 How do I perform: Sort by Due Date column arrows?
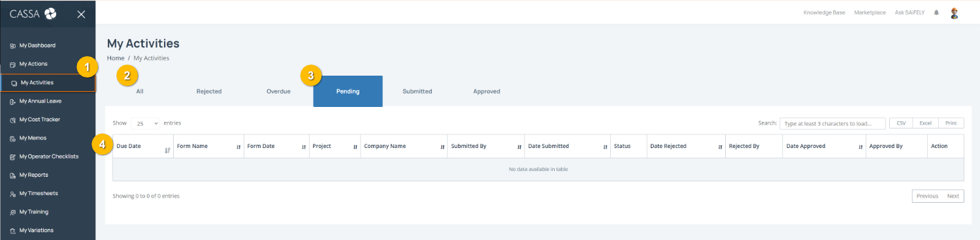(x=167, y=151)
